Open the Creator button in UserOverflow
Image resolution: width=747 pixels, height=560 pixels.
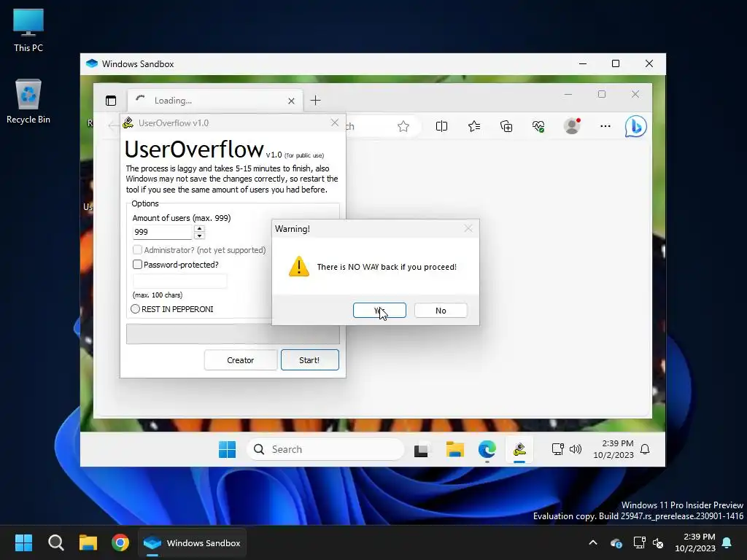(241, 360)
